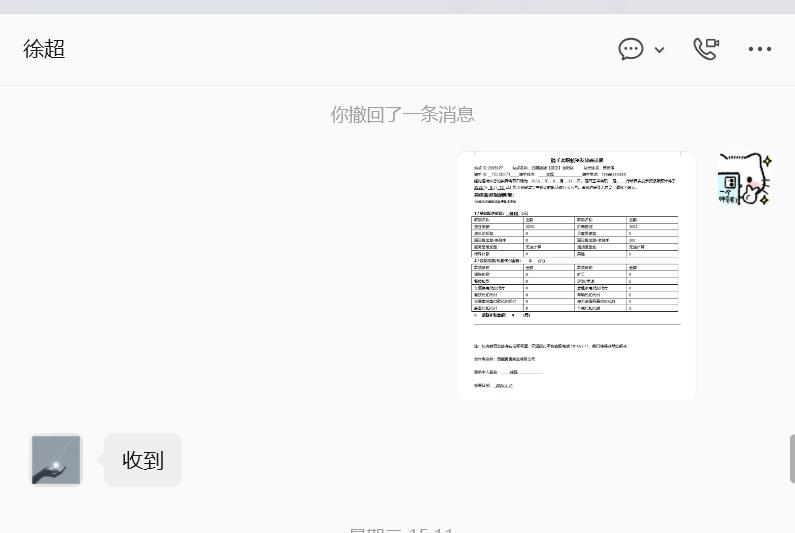795x533 pixels.
Task: Open the speech bubble chat icon
Action: 631,49
